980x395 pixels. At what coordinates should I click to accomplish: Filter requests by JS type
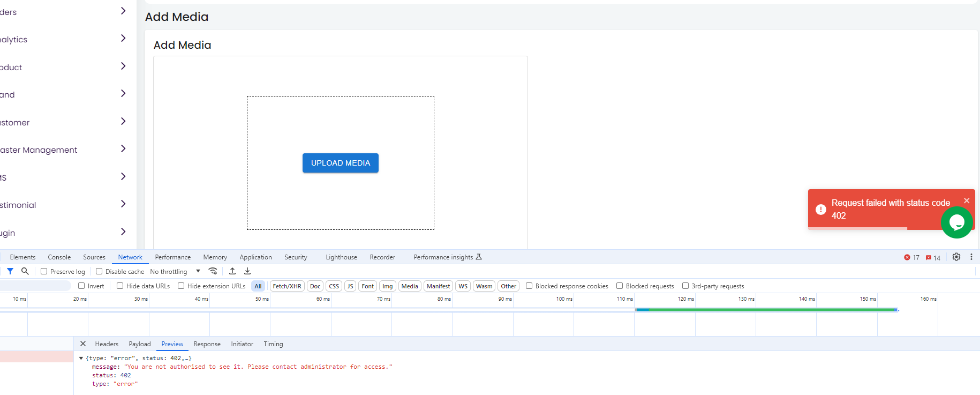(x=350, y=286)
